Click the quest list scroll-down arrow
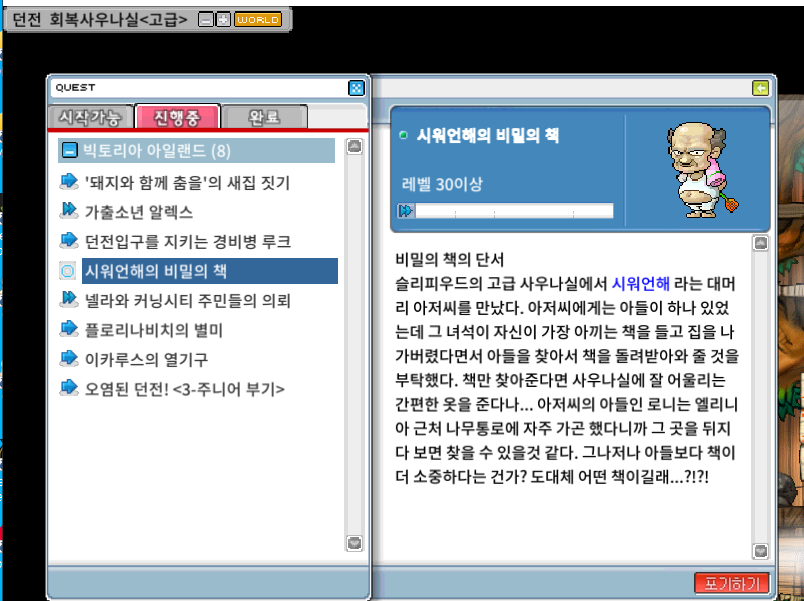 354,543
